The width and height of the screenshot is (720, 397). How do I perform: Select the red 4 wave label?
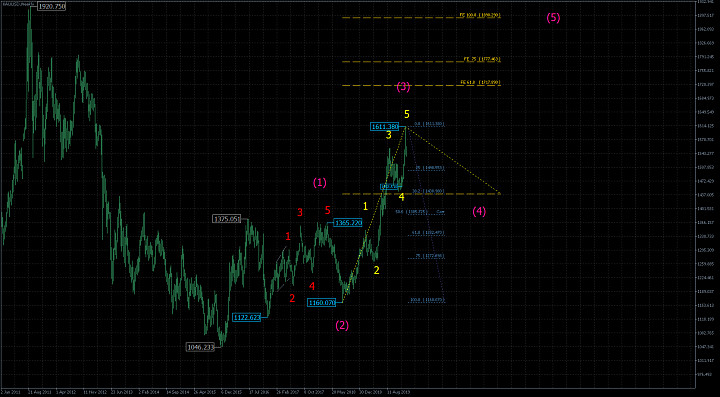[312, 286]
